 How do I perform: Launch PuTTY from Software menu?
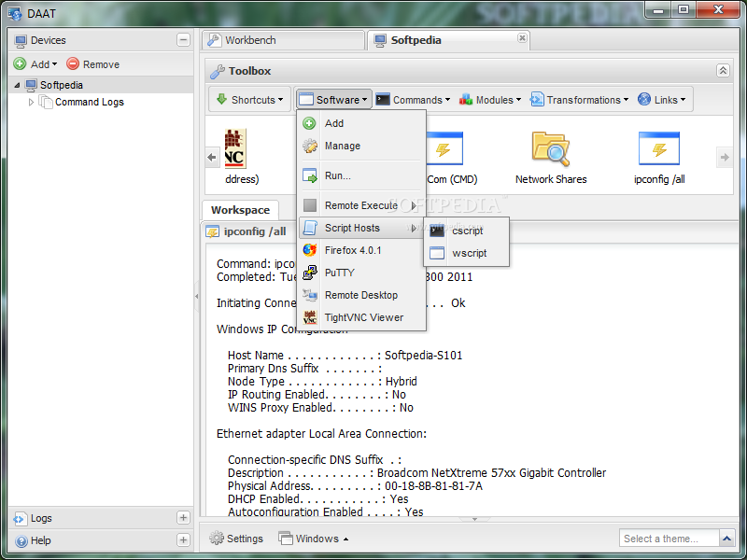point(361,273)
